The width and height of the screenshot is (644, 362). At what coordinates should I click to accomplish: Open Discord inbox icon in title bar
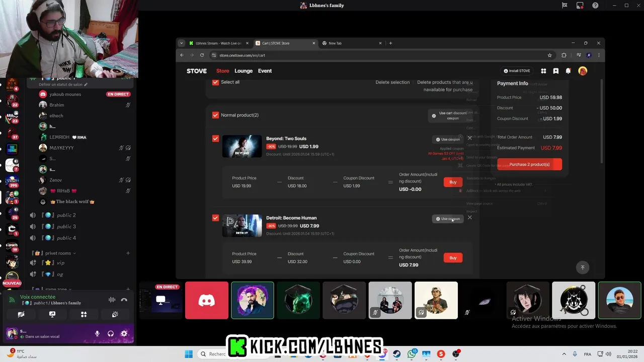click(x=580, y=5)
